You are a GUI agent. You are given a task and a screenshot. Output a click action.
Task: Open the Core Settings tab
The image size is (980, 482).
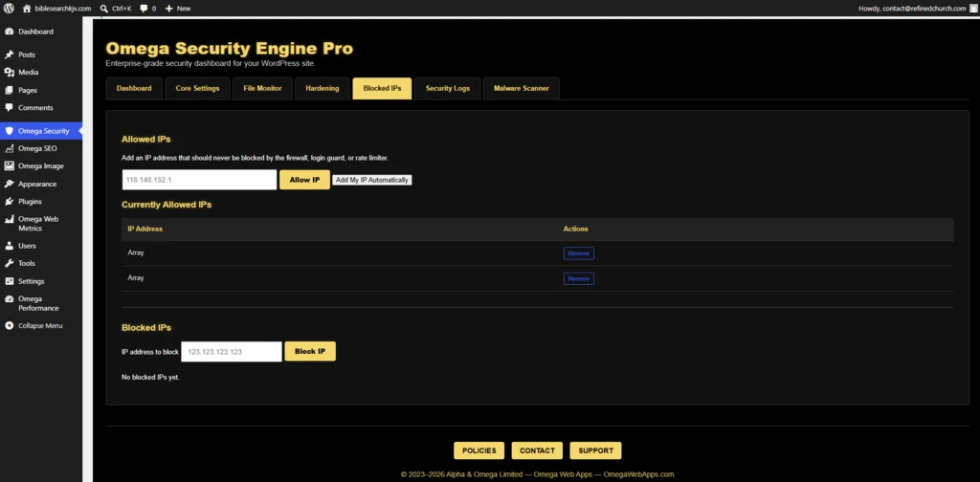(x=197, y=89)
